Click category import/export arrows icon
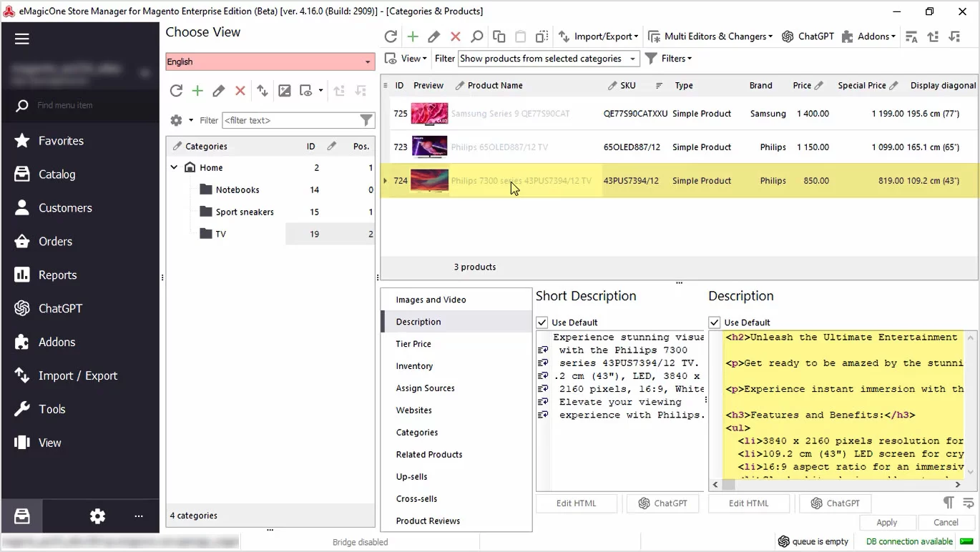This screenshot has height=552, width=980. [263, 91]
